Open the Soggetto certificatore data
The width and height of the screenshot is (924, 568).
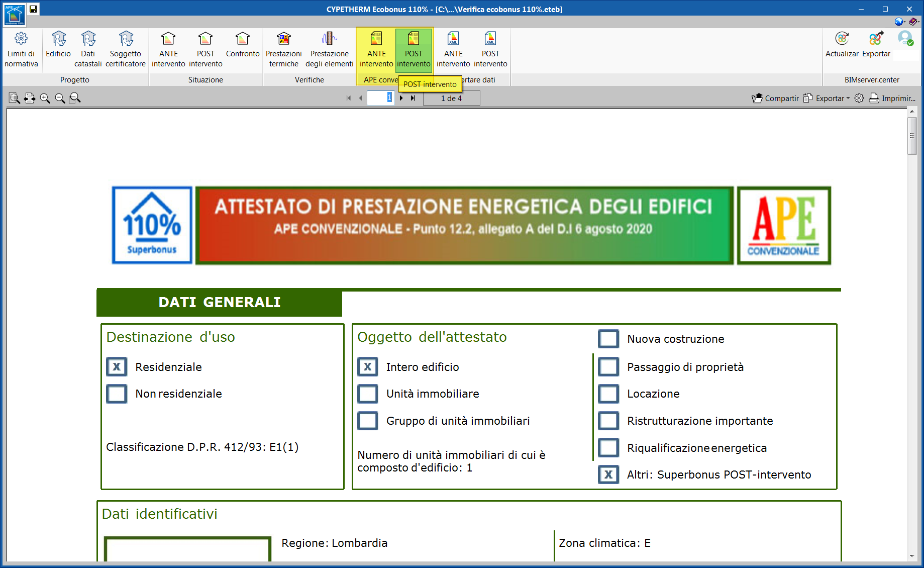click(x=126, y=49)
